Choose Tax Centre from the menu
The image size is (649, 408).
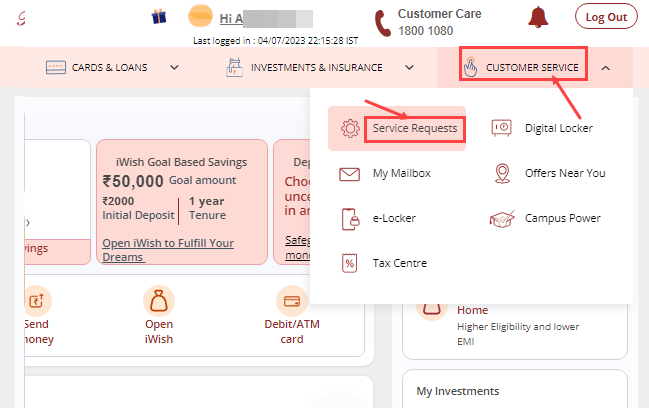tap(399, 263)
